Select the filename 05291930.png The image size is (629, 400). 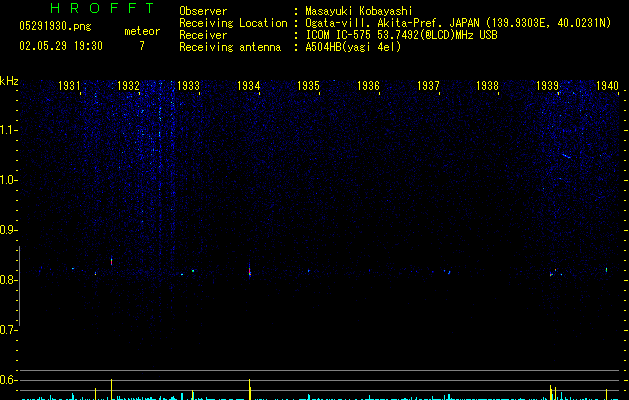point(55,27)
